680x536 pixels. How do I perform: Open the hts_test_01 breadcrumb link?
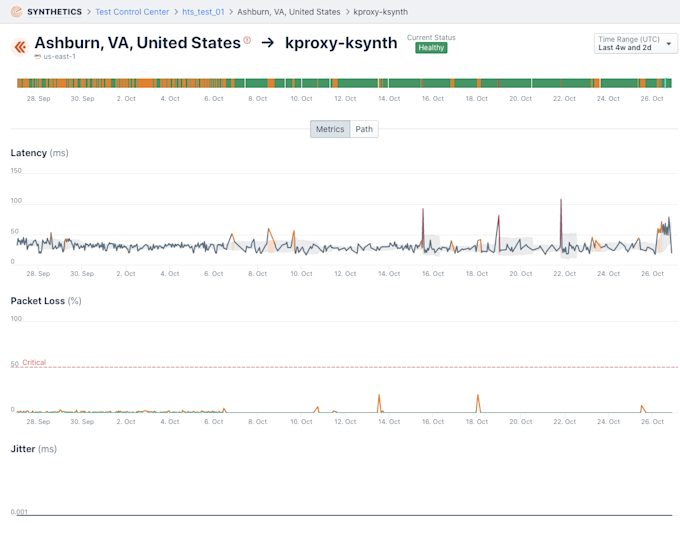pos(203,12)
